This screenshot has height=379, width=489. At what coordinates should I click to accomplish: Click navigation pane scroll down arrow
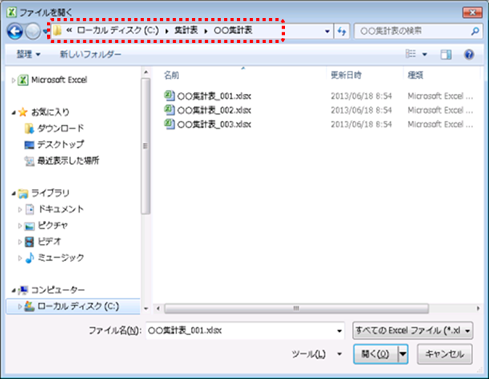[146, 309]
